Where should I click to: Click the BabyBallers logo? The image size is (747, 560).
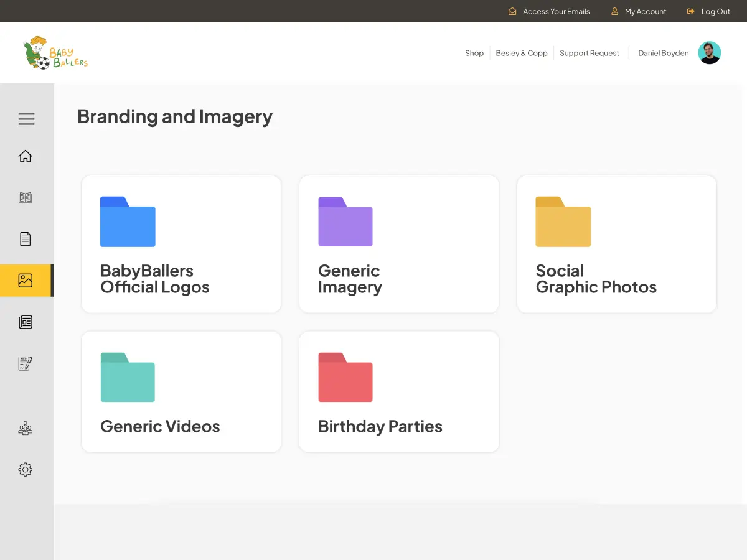click(x=56, y=53)
